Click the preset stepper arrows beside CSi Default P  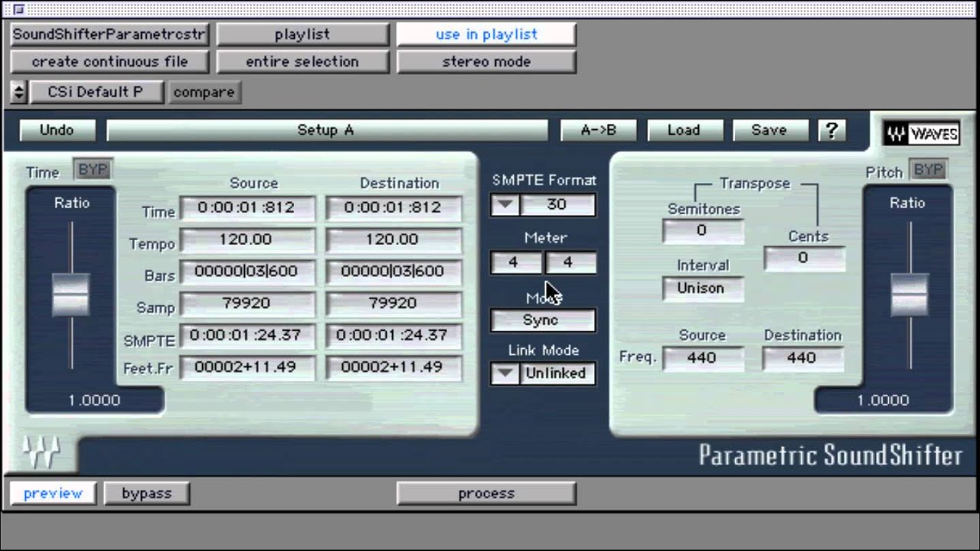[18, 93]
